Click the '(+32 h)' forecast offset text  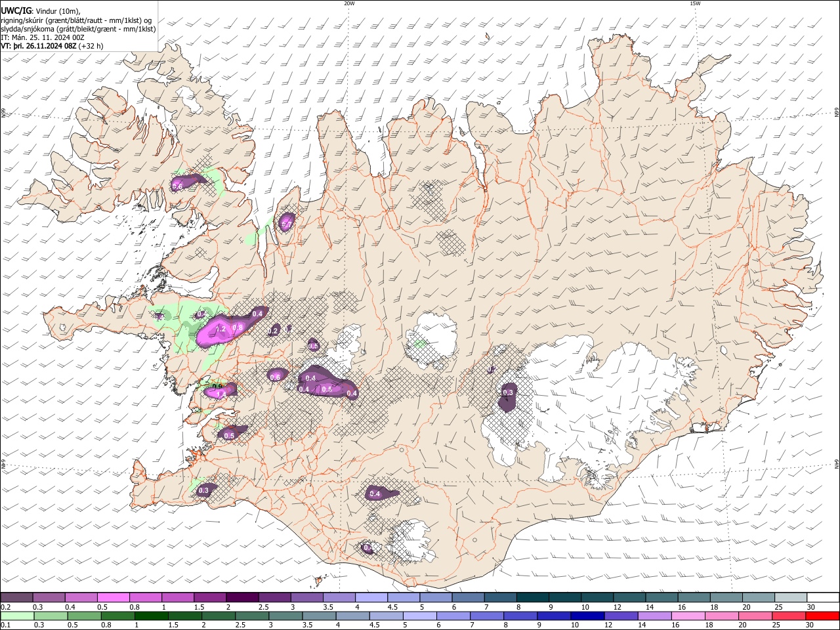(91, 46)
